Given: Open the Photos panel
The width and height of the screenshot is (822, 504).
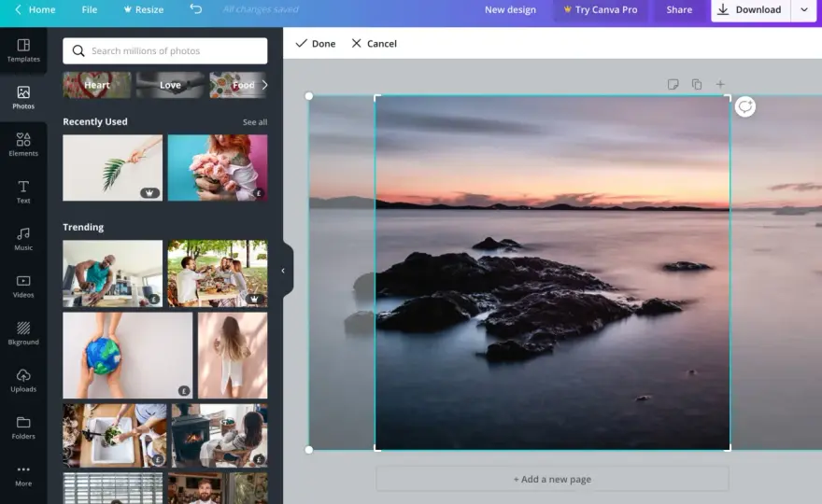Looking at the screenshot, I should click(x=23, y=97).
